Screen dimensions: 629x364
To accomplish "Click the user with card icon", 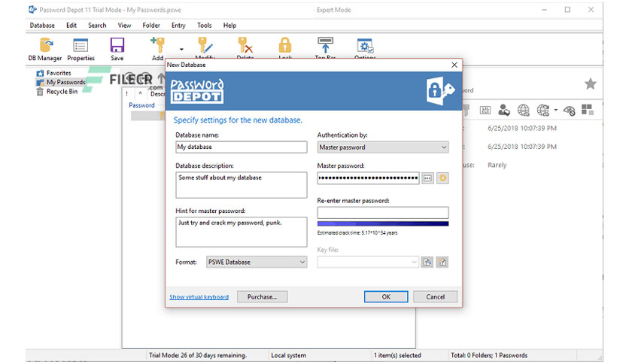I will (504, 110).
